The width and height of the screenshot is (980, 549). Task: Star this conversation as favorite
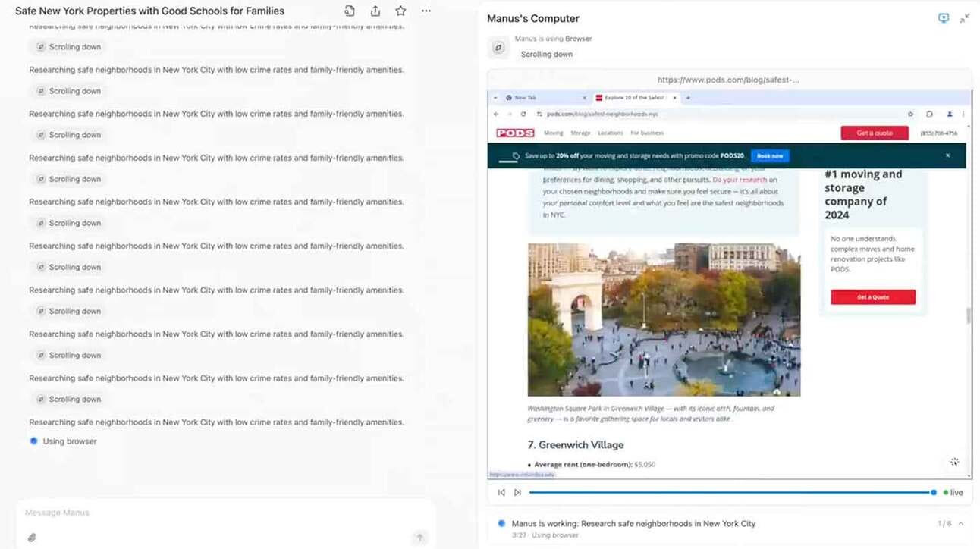tap(400, 11)
